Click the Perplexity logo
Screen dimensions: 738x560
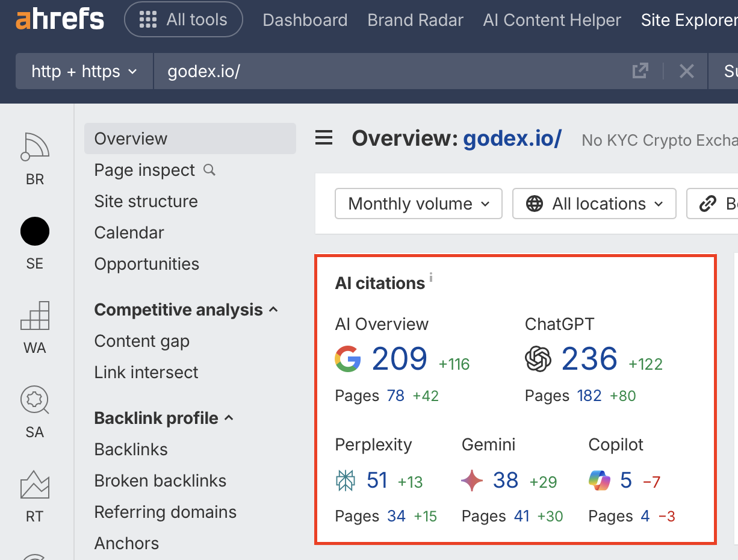point(346,481)
